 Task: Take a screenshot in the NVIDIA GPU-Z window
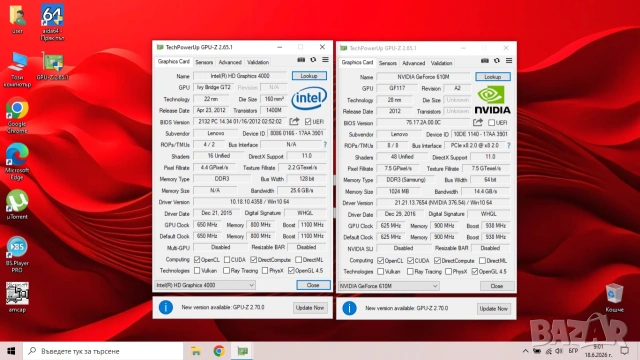pos(484,61)
